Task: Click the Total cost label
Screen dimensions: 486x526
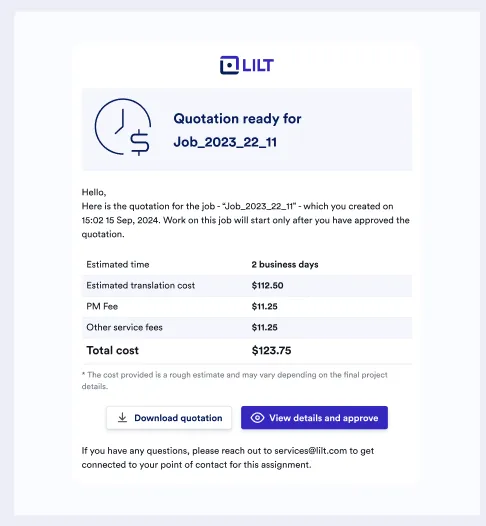Action: (112, 351)
